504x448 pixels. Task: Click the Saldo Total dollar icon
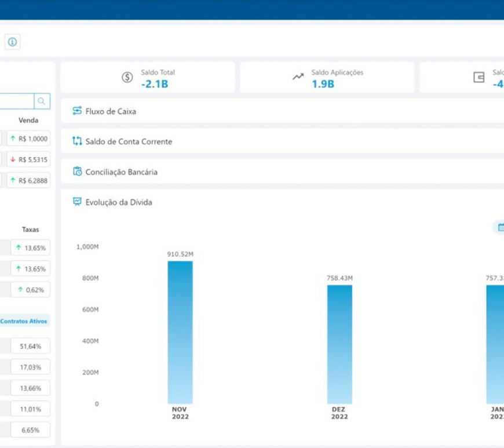tap(127, 78)
